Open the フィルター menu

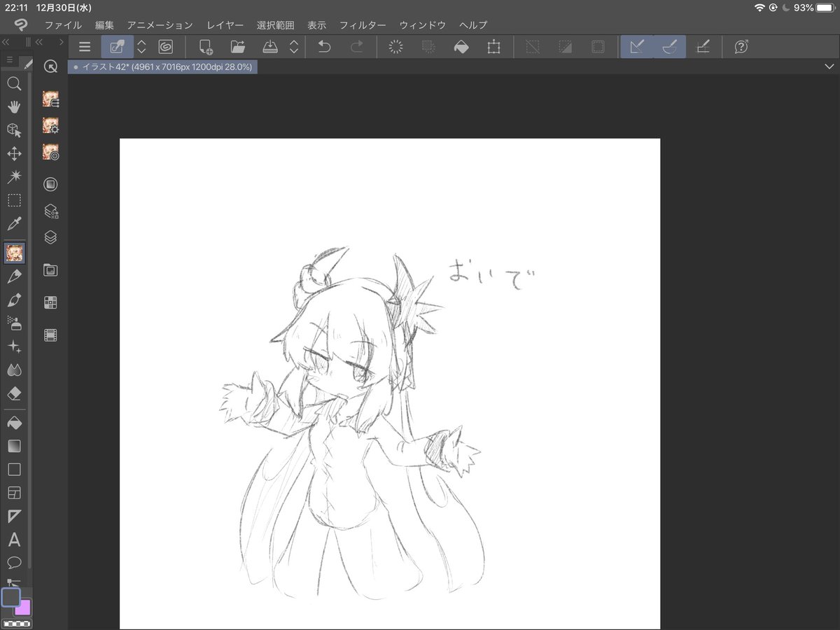[363, 24]
